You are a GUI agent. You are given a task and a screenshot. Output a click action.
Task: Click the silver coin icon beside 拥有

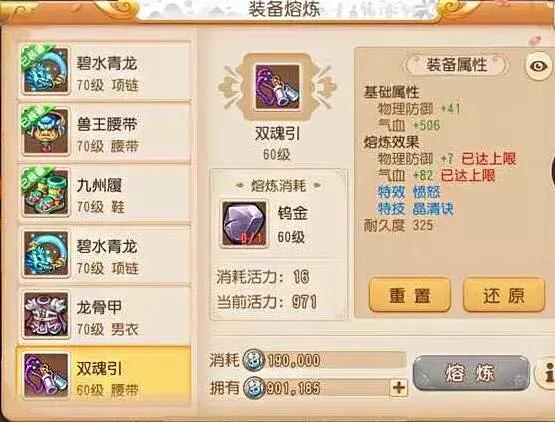[254, 388]
